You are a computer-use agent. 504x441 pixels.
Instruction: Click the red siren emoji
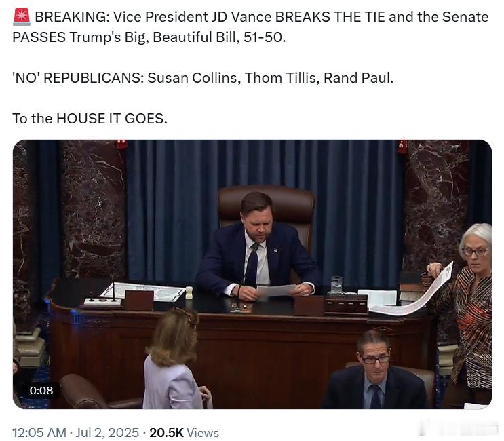pos(22,17)
